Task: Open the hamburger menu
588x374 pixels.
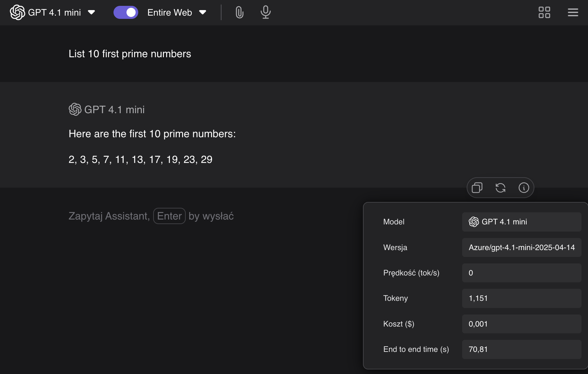Action: [x=573, y=13]
